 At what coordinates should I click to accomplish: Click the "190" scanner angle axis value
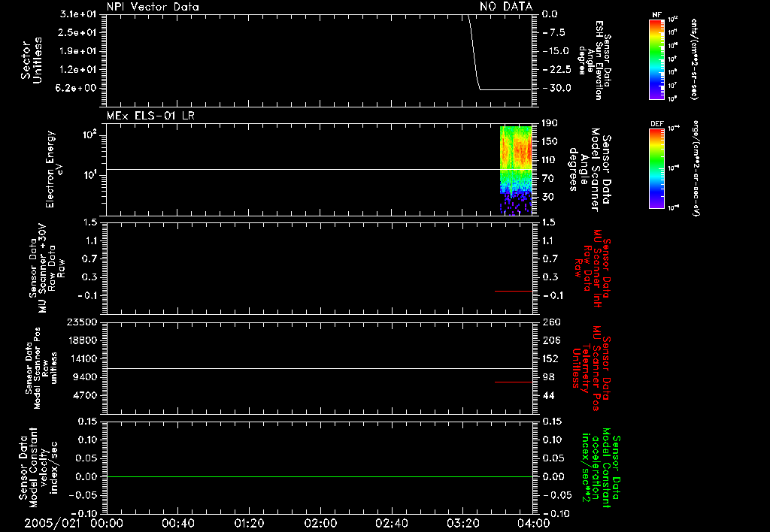[550, 123]
